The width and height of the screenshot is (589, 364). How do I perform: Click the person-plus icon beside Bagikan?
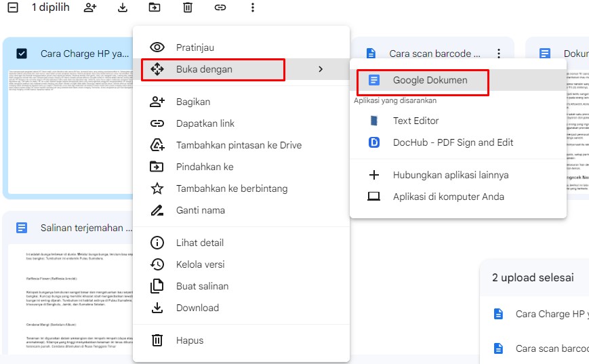pos(157,102)
